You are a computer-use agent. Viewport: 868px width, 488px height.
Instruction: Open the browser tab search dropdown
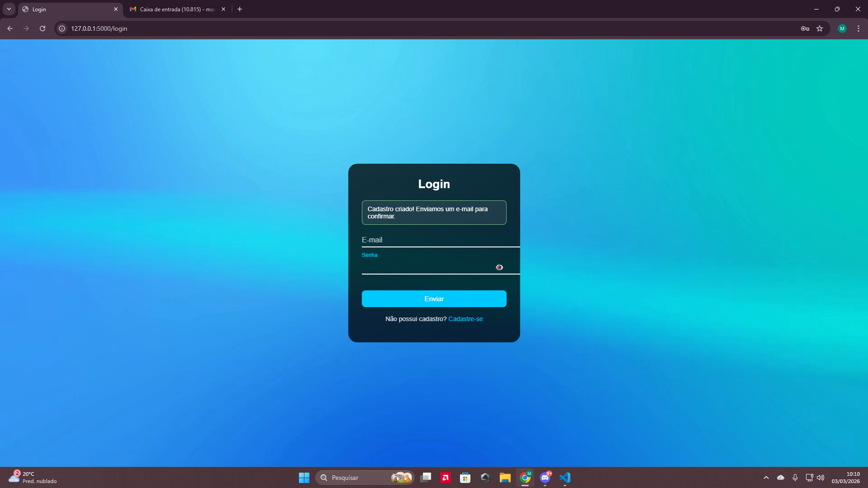click(x=8, y=9)
